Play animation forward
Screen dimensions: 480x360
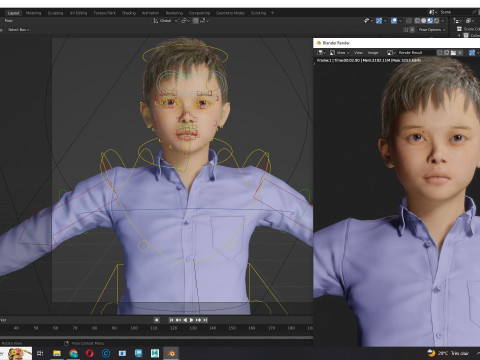192,320
